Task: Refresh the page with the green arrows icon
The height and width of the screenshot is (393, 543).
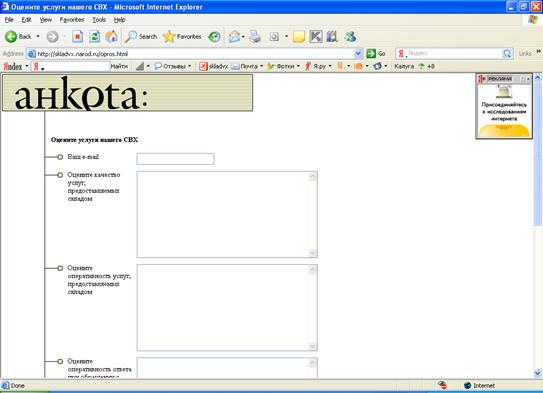Action: click(94, 36)
